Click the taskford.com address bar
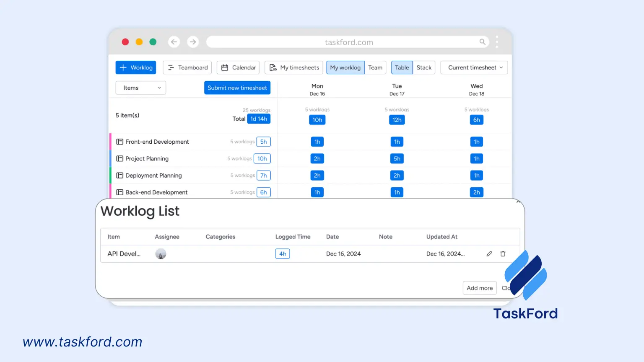The height and width of the screenshot is (362, 644). pos(348,42)
